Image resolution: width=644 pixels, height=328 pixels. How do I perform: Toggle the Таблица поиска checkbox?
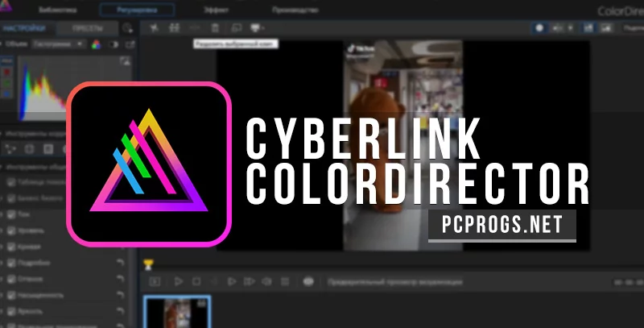(11, 182)
